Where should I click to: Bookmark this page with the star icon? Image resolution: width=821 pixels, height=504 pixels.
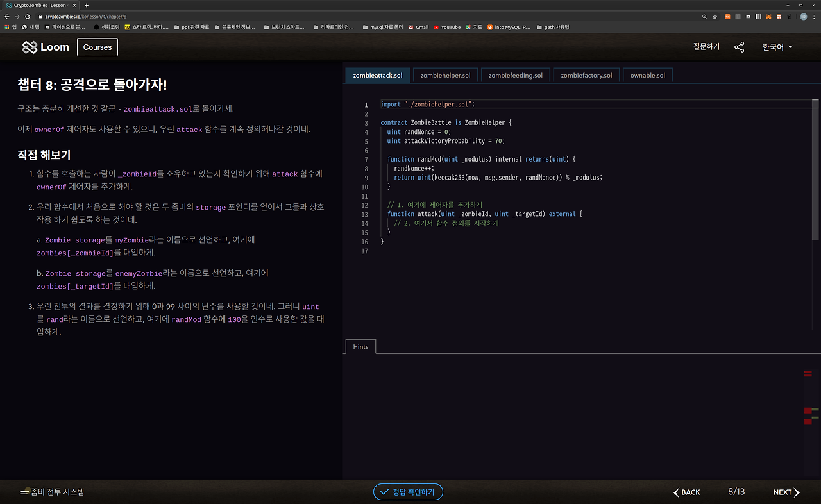715,16
